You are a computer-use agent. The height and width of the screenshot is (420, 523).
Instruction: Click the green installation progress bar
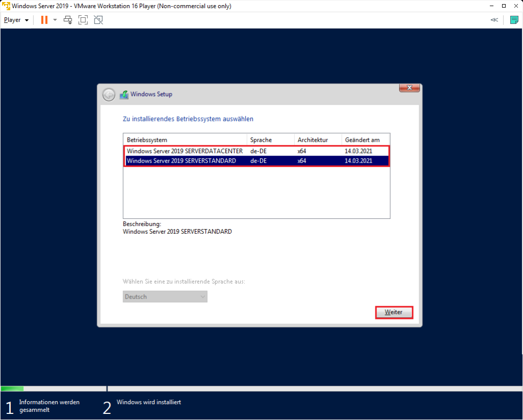[x=12, y=388]
